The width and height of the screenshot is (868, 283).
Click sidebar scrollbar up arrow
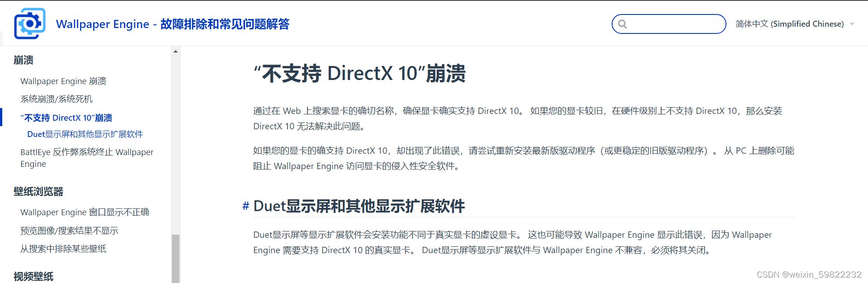pyautogui.click(x=175, y=52)
